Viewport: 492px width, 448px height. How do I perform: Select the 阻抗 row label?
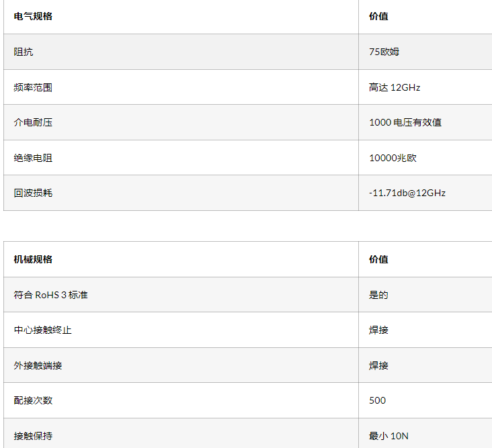pos(24,52)
